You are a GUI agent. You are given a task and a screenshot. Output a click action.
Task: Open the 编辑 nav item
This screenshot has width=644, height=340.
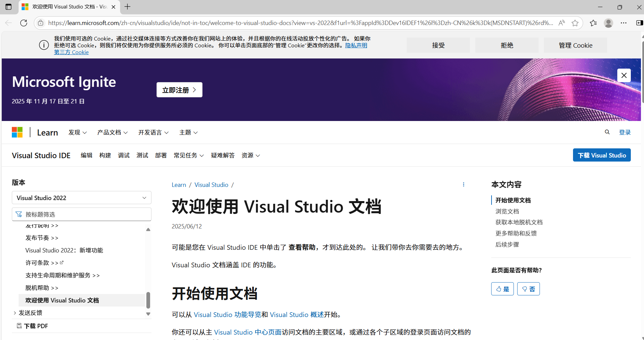(87, 155)
